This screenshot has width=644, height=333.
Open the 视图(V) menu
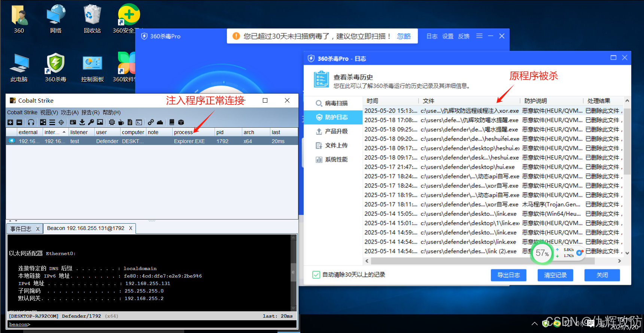pos(49,112)
